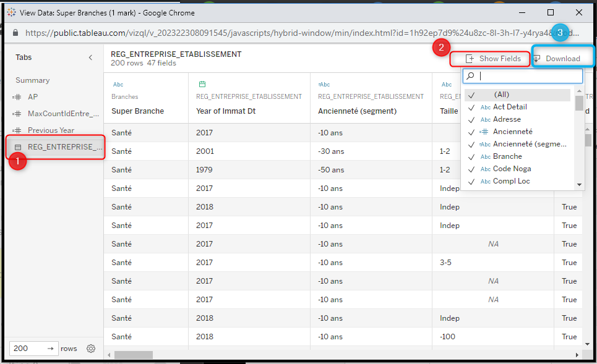Screen dimensions: 597x364
Task: Uncheck the Adresse field
Action: (x=471, y=120)
